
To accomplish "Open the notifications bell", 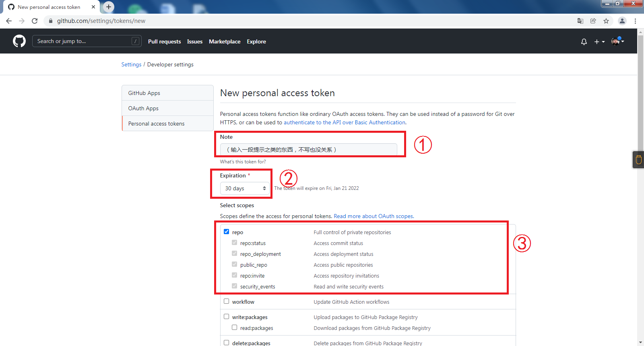I will click(584, 41).
